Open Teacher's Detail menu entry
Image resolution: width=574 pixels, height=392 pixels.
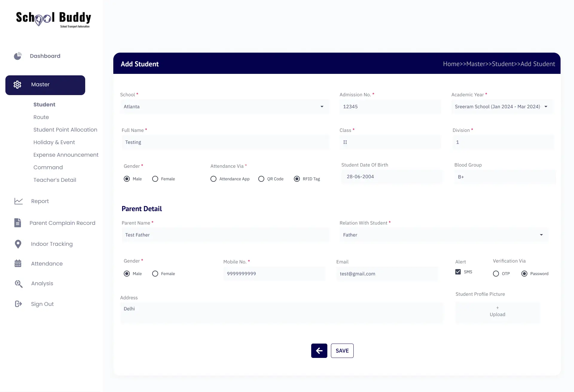(x=55, y=180)
